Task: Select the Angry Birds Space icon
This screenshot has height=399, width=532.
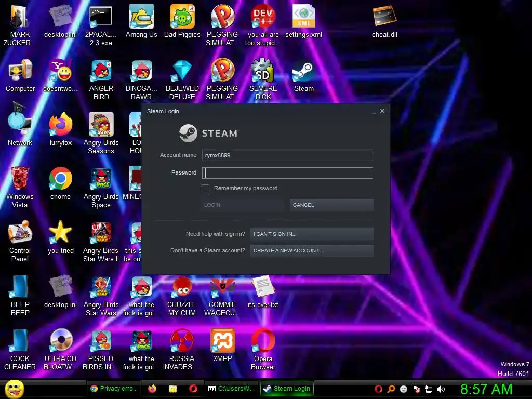Action: (x=101, y=188)
